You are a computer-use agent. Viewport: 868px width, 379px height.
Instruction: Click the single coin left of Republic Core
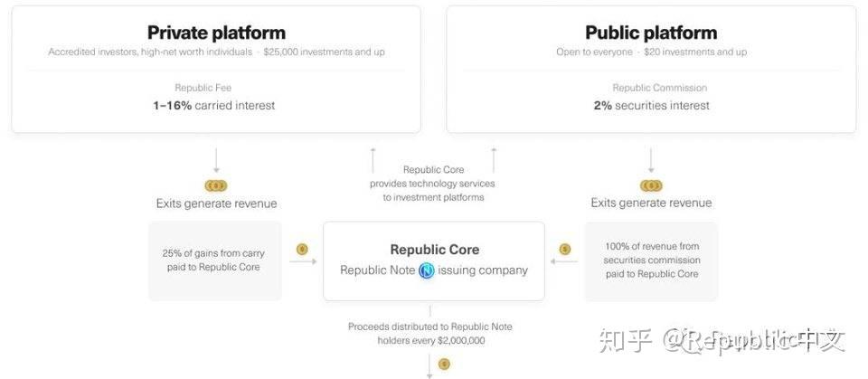pos(302,249)
